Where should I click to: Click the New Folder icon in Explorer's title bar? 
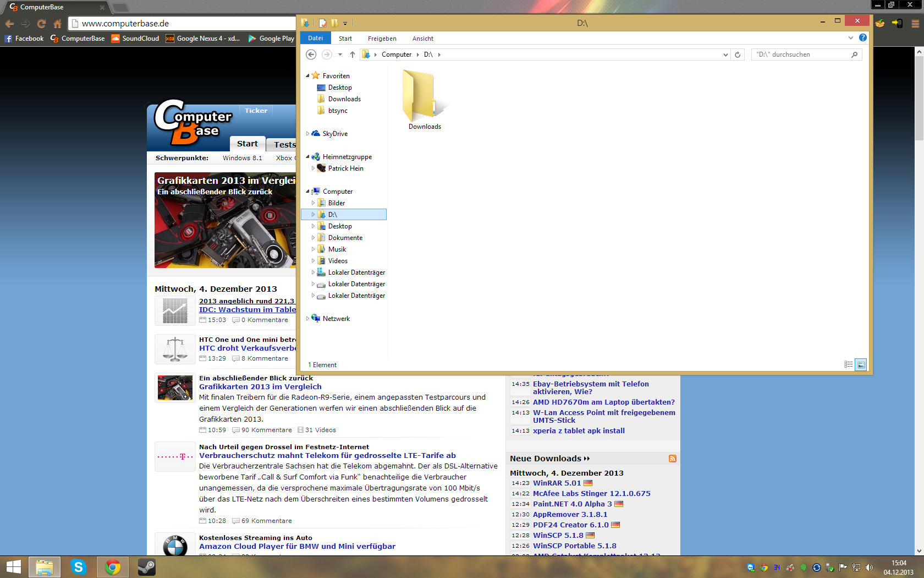coord(334,23)
